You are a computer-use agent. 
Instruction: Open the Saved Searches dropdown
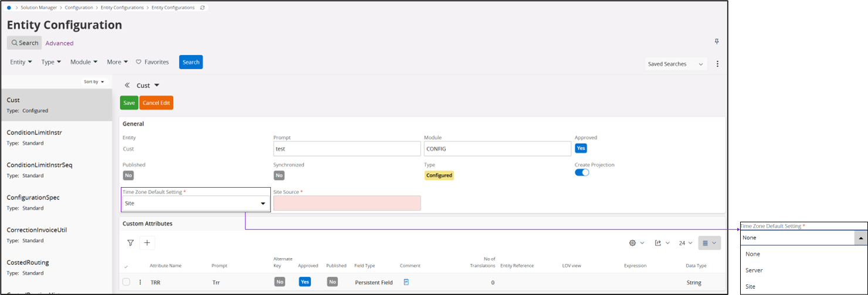(676, 64)
